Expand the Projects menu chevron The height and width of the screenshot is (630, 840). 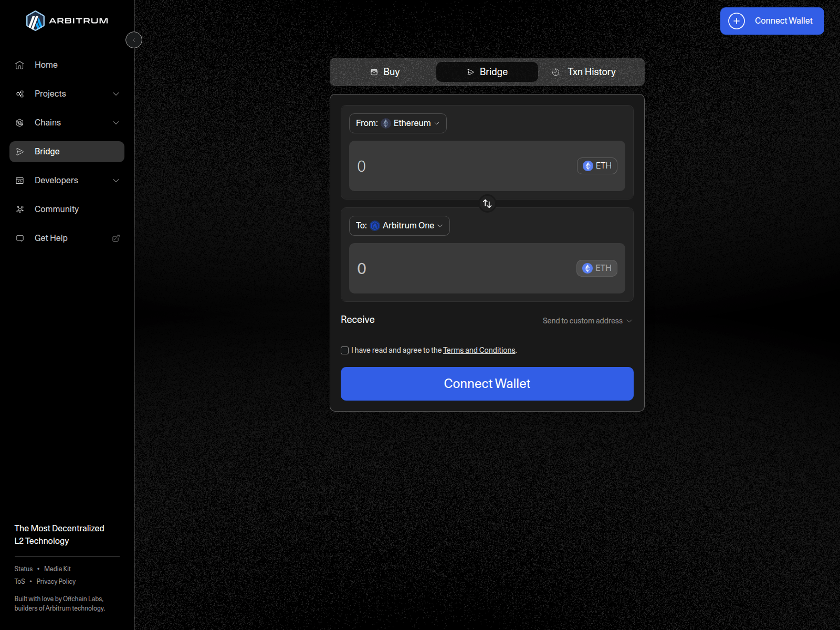coord(116,94)
